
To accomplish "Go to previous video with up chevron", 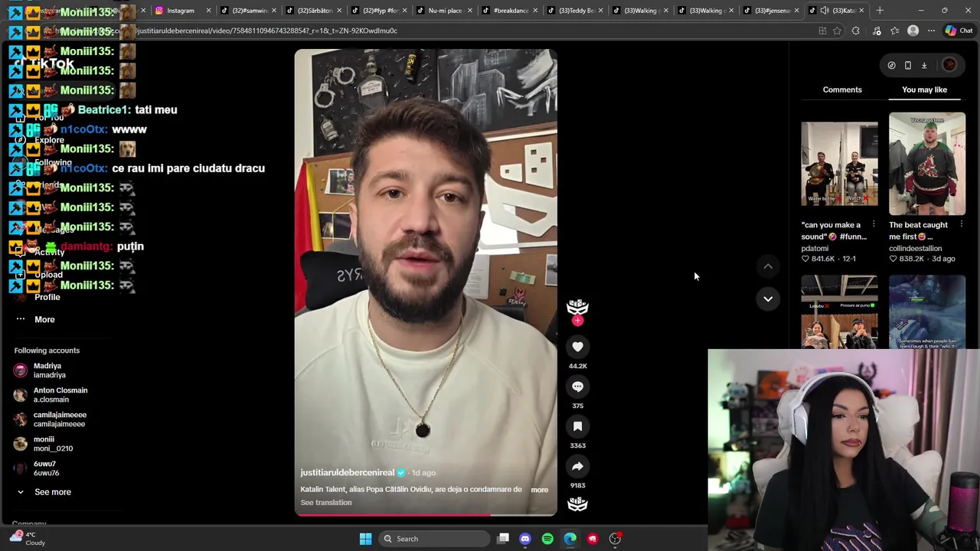I will coord(768,266).
